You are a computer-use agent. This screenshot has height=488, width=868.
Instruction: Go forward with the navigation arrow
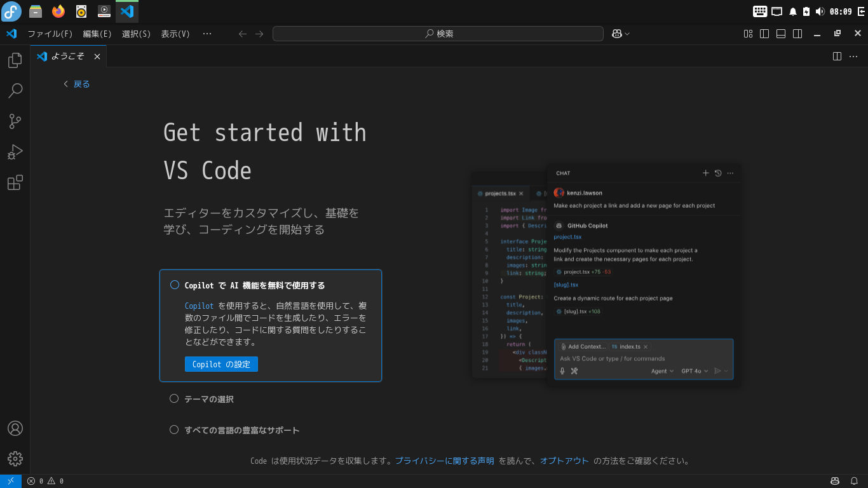pyautogui.click(x=259, y=34)
